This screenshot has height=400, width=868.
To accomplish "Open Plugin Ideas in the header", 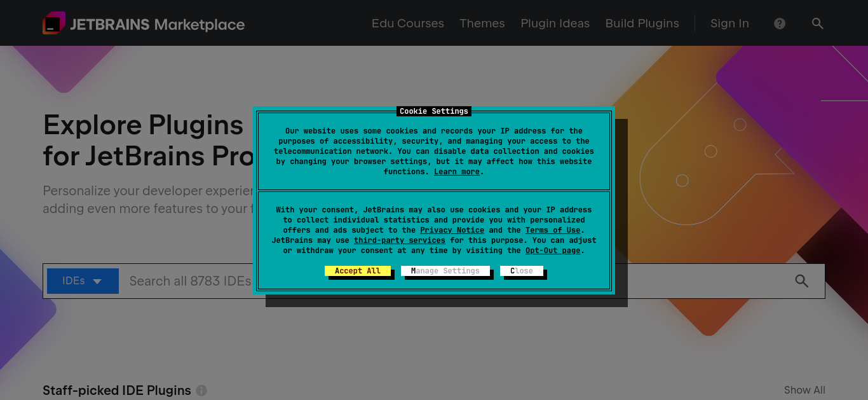I will coord(555,24).
